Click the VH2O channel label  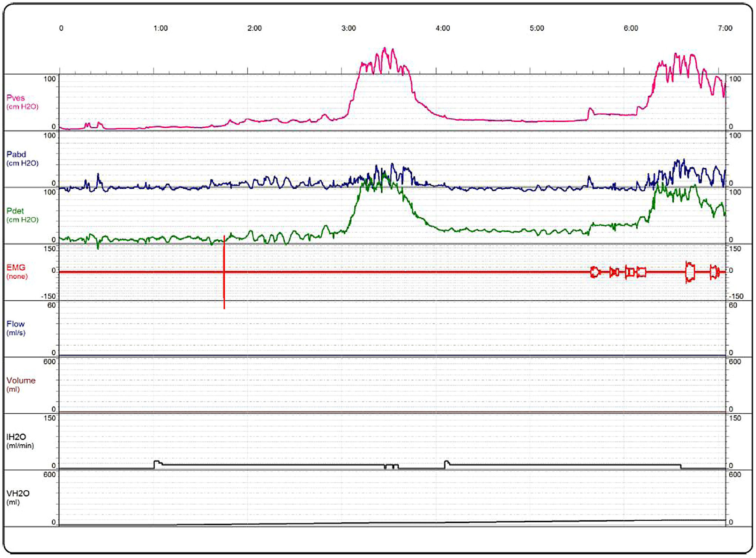tap(18, 493)
